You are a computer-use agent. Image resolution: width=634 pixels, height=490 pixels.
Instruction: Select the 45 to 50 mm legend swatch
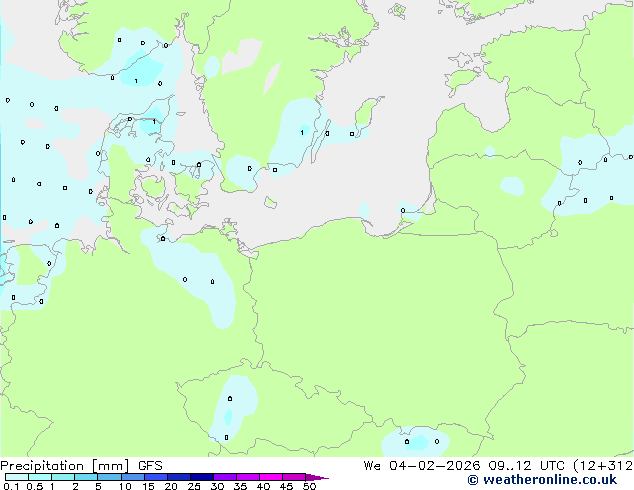point(294,477)
